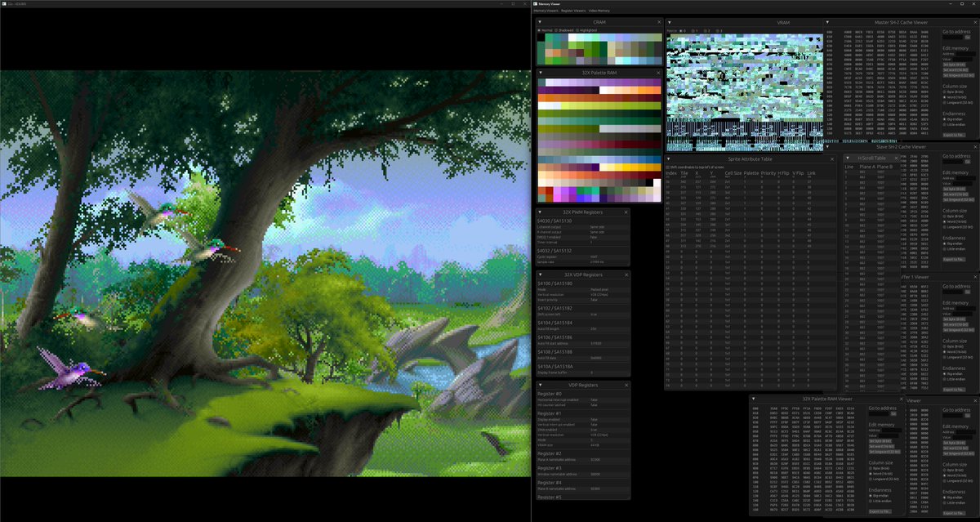980x522 pixels.
Task: Collapse the VRAM panel
Action: coord(670,24)
